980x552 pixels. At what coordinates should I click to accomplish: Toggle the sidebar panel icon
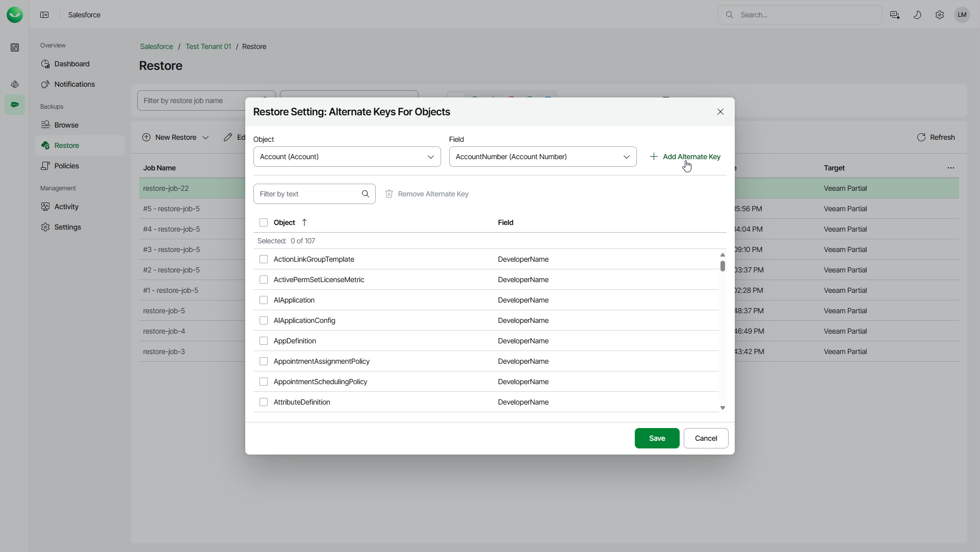coord(44,15)
